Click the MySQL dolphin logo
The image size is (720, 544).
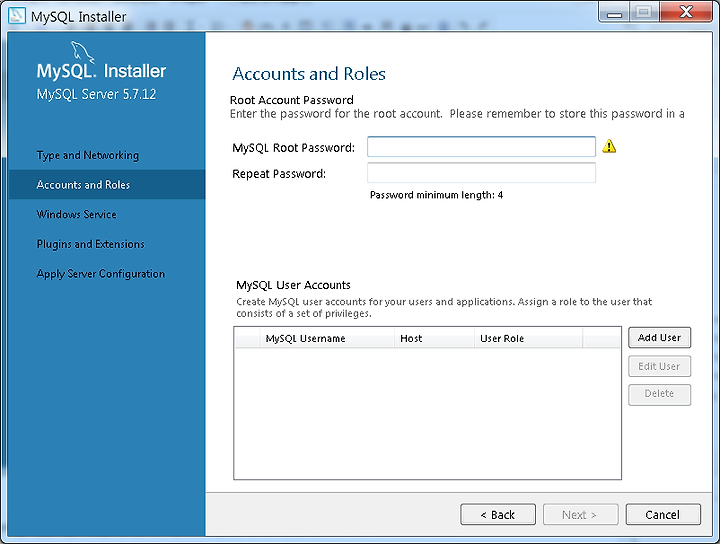coord(83,52)
